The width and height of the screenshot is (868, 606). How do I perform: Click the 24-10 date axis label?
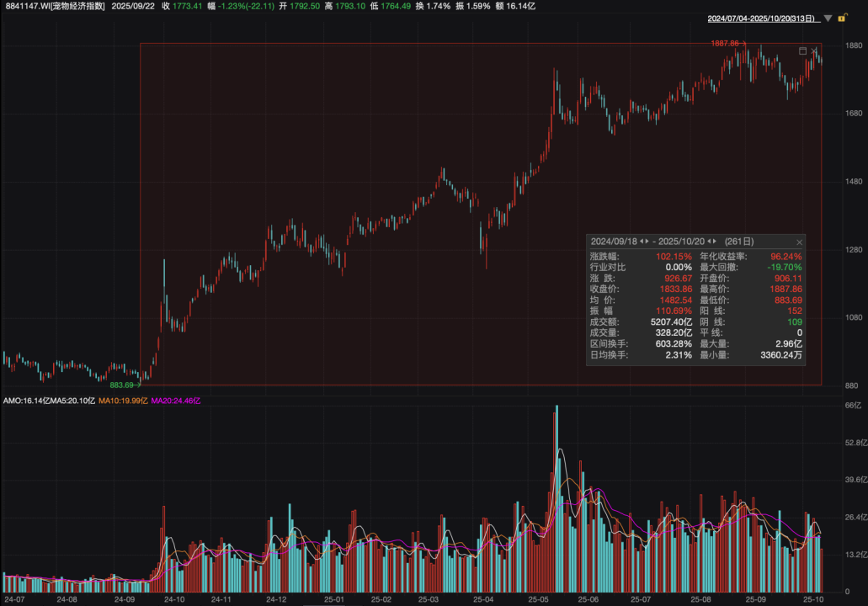[174, 599]
